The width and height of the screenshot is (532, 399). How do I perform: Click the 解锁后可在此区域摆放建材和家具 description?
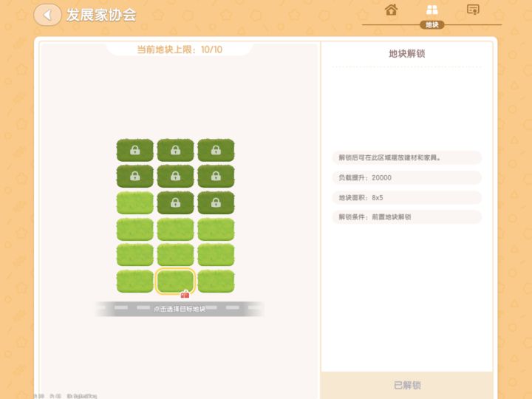coord(407,158)
